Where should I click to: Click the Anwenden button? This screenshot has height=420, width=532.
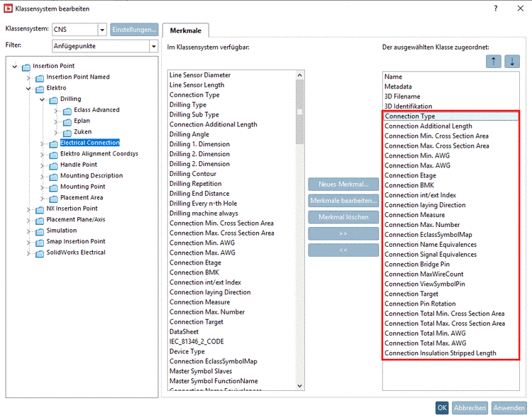coord(509,408)
